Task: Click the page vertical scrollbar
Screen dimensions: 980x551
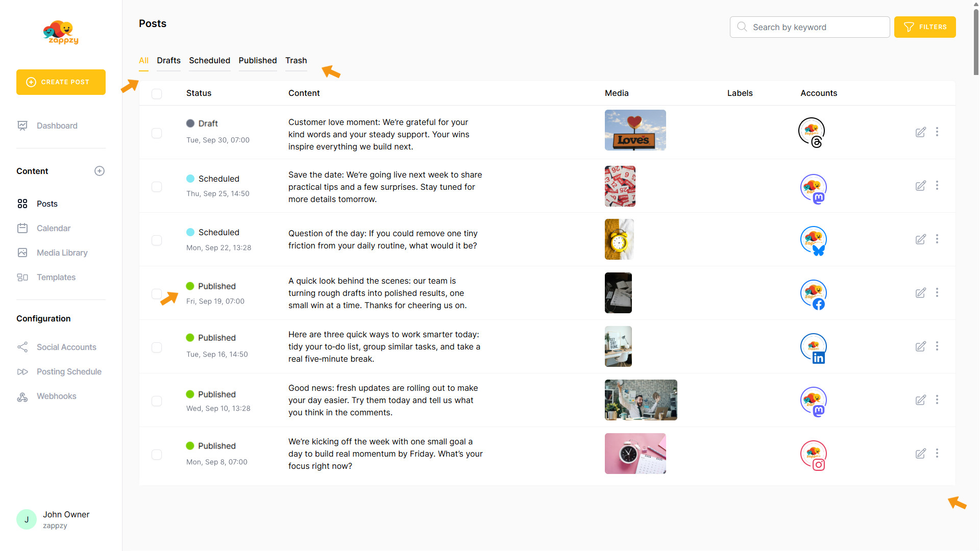Action: coord(976,41)
